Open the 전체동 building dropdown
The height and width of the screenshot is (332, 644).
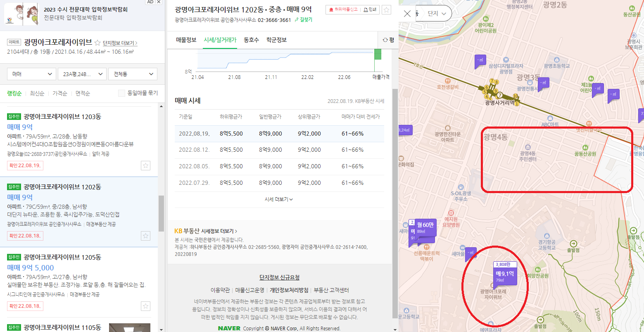tap(133, 74)
